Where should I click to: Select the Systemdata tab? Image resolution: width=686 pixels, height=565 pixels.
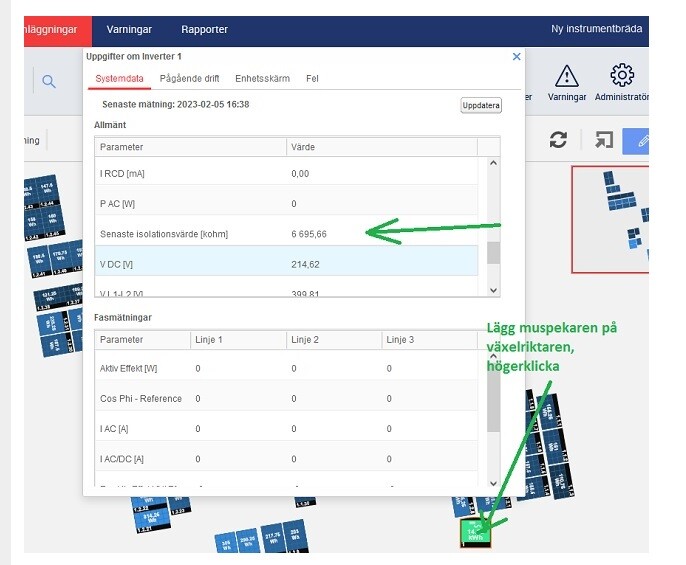119,78
